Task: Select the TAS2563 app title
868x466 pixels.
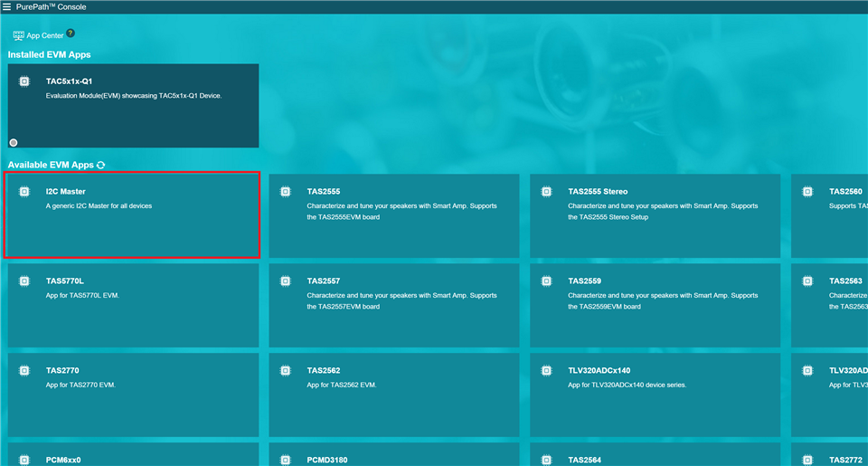Action: click(846, 281)
